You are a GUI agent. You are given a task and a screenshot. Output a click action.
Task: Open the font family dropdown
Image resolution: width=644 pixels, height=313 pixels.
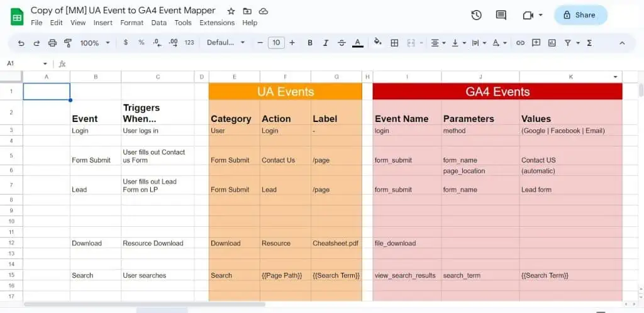click(226, 43)
